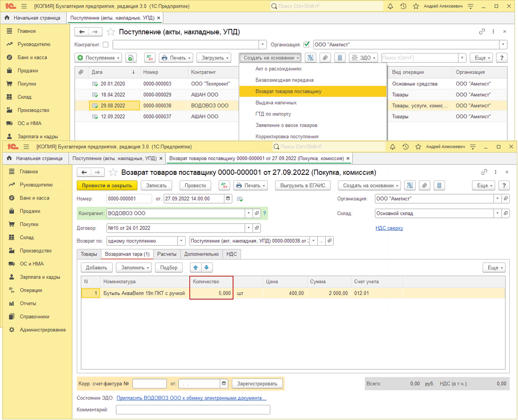
Task: Click the Добавить button above the tara table
Action: [x=97, y=268]
